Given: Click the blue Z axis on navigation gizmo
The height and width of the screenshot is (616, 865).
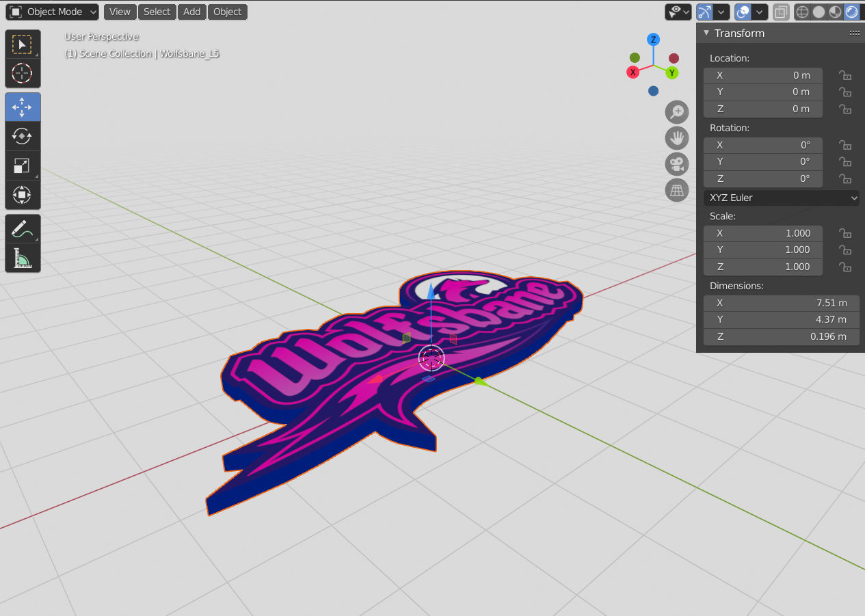Looking at the screenshot, I should (654, 40).
